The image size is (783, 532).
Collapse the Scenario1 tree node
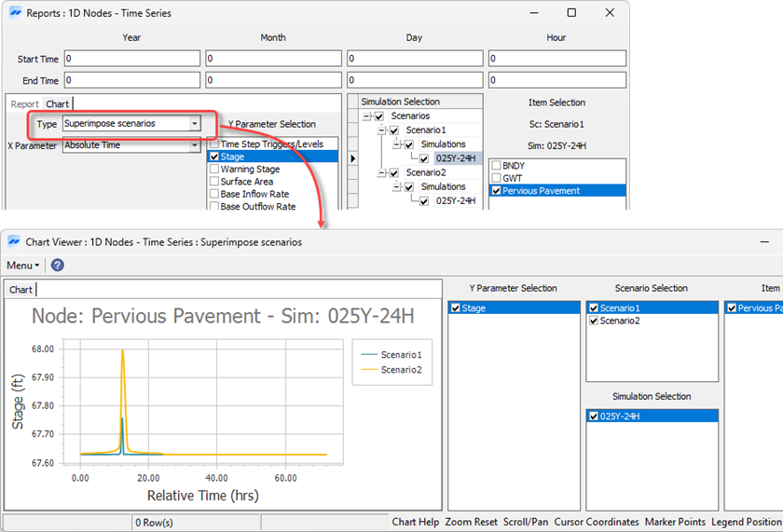coord(381,130)
